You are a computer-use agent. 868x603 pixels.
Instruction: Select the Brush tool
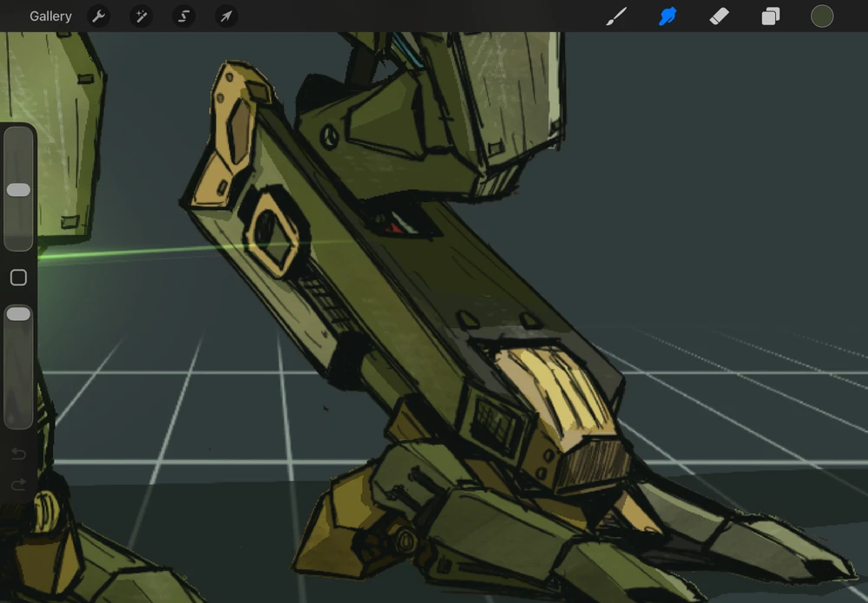pyautogui.click(x=616, y=16)
